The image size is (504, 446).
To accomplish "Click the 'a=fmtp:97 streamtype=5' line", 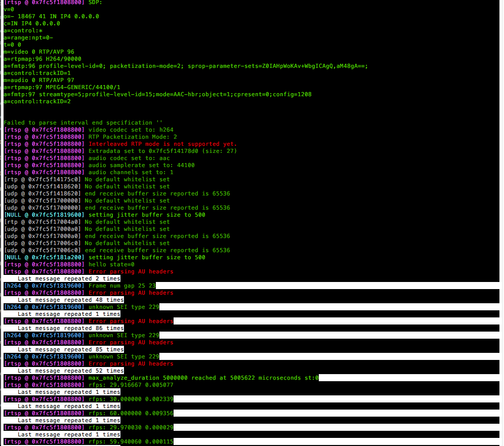I will pos(157,94).
